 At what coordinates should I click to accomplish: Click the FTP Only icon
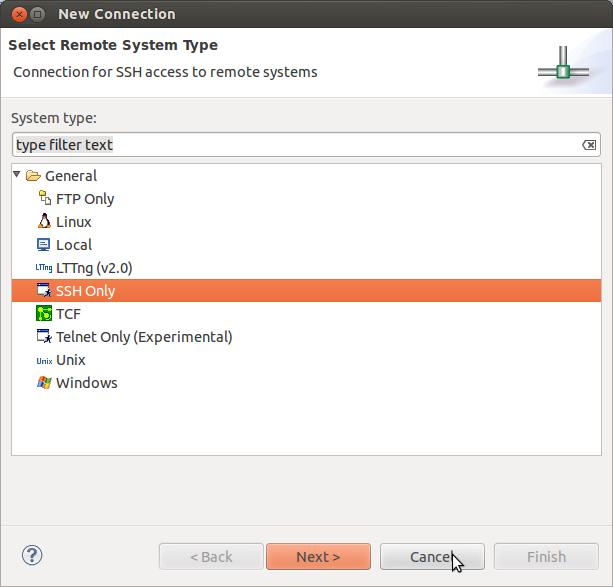[44, 198]
